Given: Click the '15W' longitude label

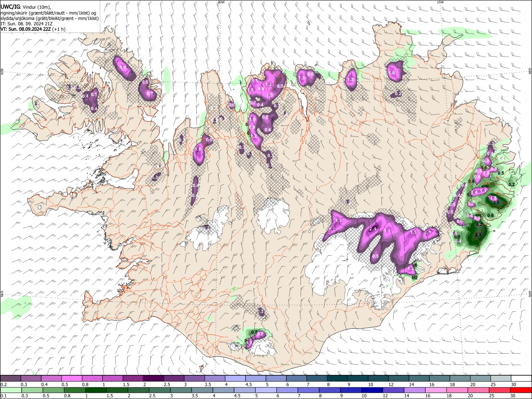Looking at the screenshot, I should (x=440, y=2).
